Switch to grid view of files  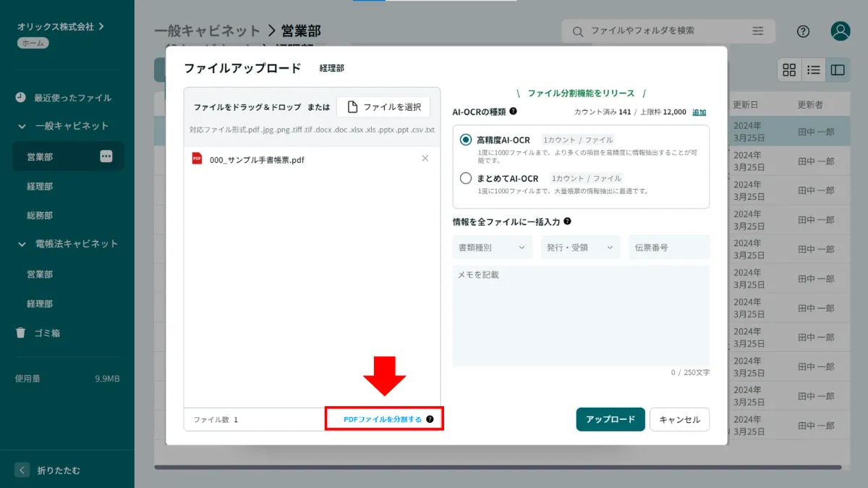pos(789,70)
